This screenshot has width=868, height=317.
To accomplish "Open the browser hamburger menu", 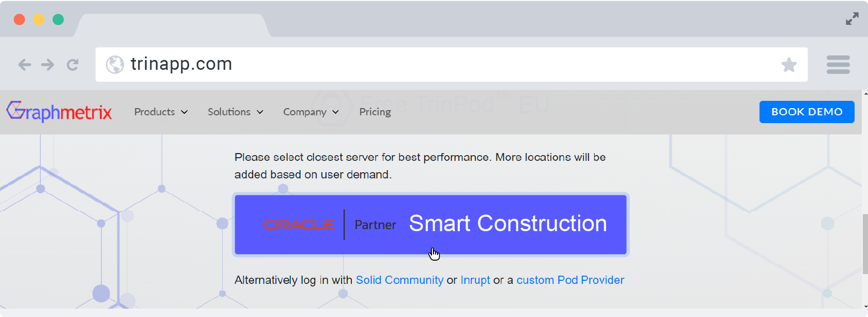I will tap(838, 65).
